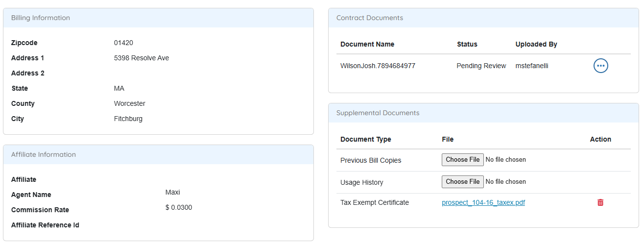Click the Pending Review status text
This screenshot has width=644, height=247.
click(481, 66)
